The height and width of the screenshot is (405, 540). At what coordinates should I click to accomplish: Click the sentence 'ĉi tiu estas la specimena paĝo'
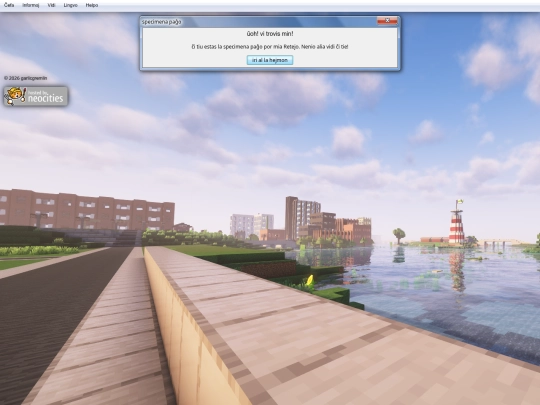click(227, 46)
